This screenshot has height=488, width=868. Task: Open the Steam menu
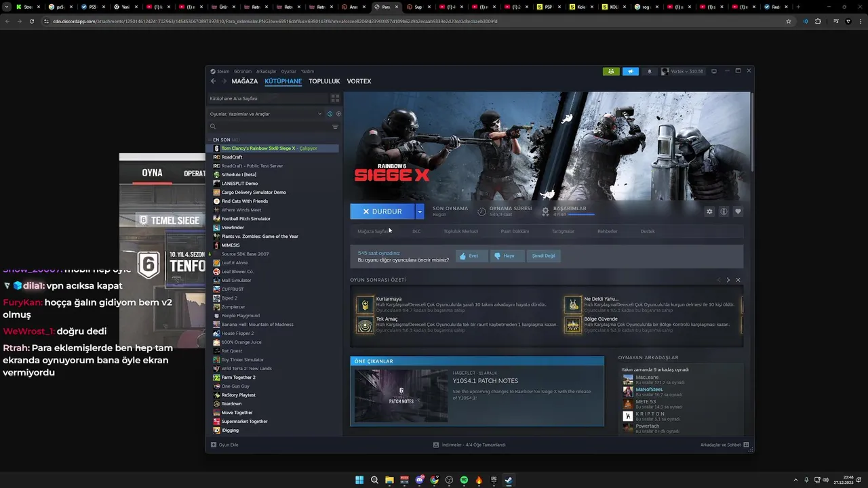tap(222, 71)
